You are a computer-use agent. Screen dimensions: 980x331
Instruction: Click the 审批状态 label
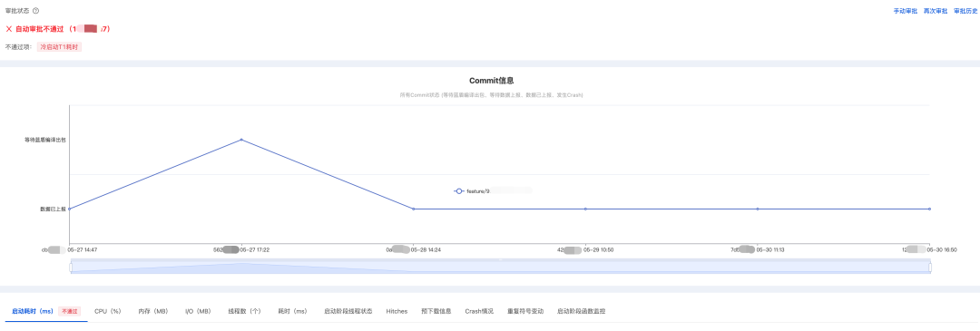[17, 11]
